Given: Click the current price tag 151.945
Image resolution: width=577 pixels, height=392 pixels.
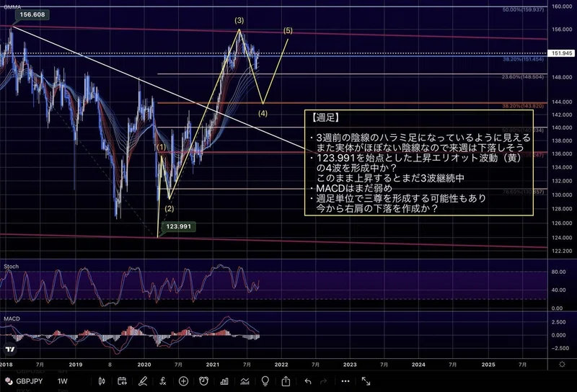Looking at the screenshot, I should pos(562,53).
